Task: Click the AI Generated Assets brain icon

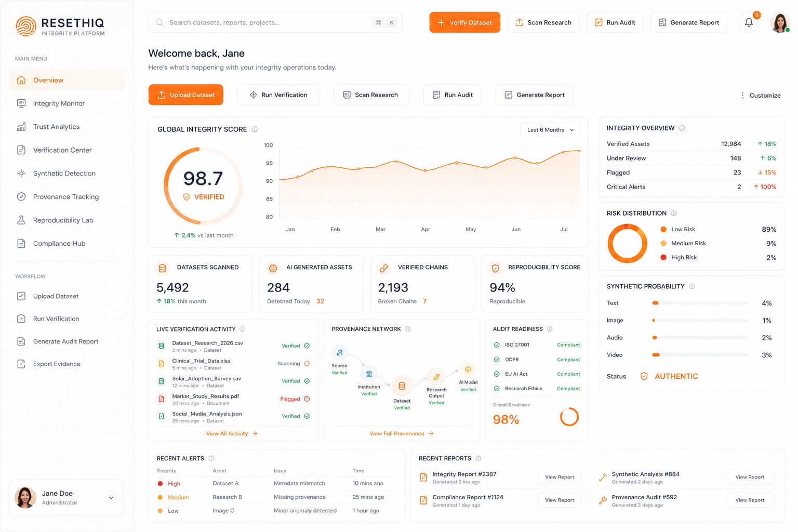Action: [273, 268]
